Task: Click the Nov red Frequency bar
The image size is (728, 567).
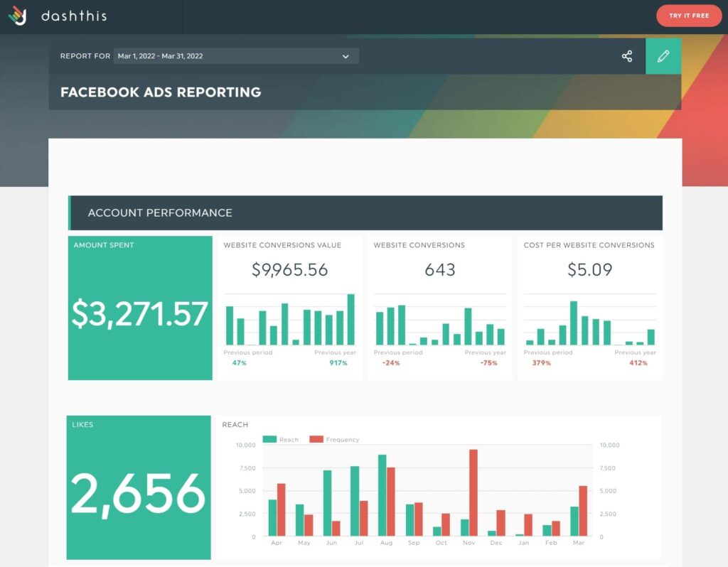Action: (473, 493)
